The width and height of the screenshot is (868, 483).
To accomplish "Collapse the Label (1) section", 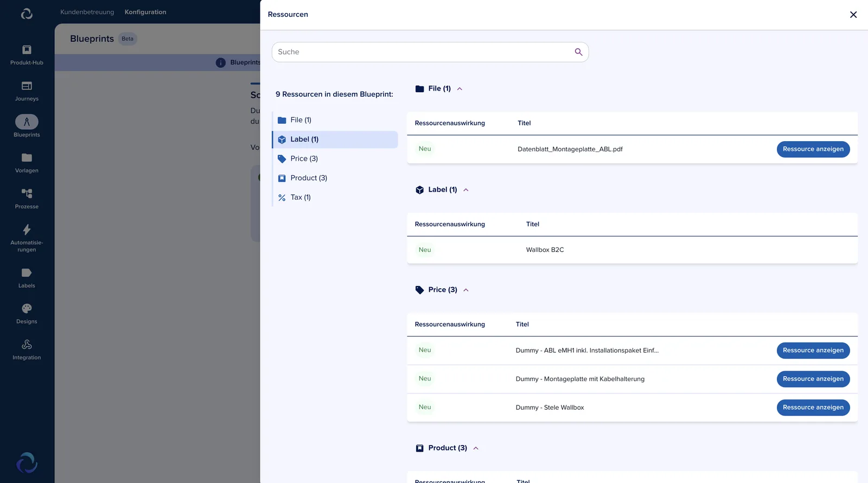I will pos(466,190).
